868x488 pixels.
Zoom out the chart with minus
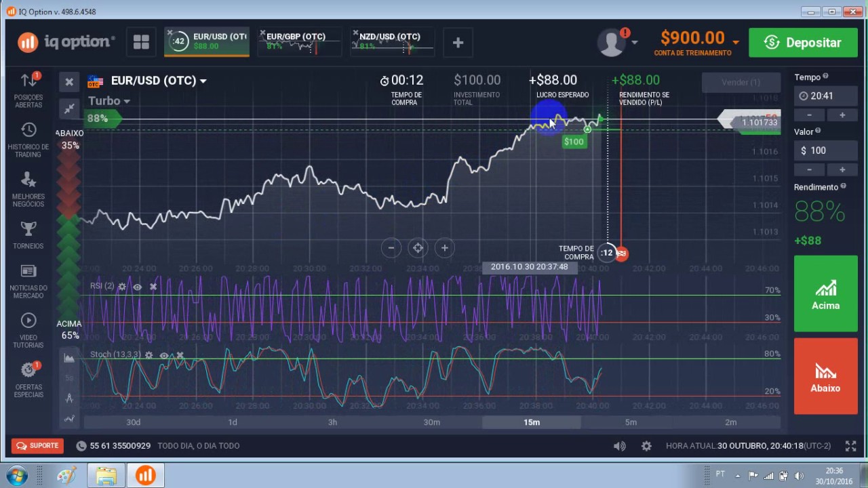[x=391, y=248]
